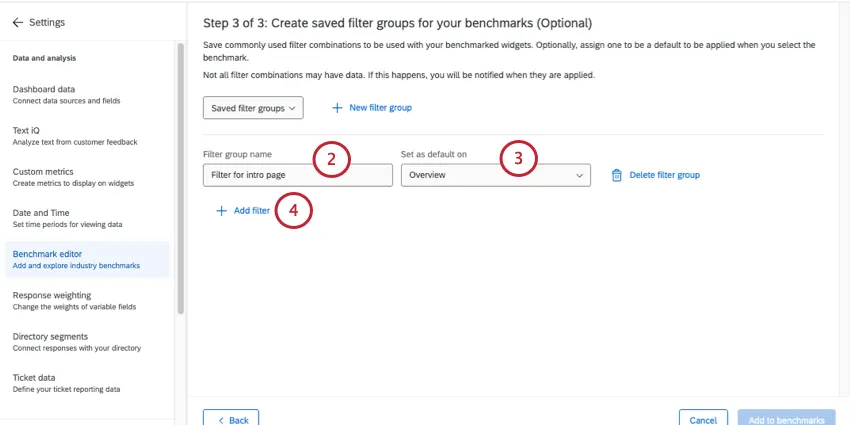The image size is (850, 425).
Task: Click Add to benchmarks button
Action: 786,419
